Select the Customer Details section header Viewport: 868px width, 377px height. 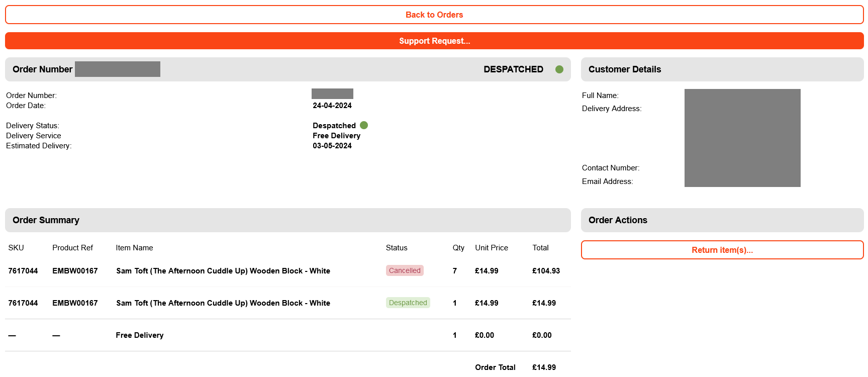pos(624,69)
